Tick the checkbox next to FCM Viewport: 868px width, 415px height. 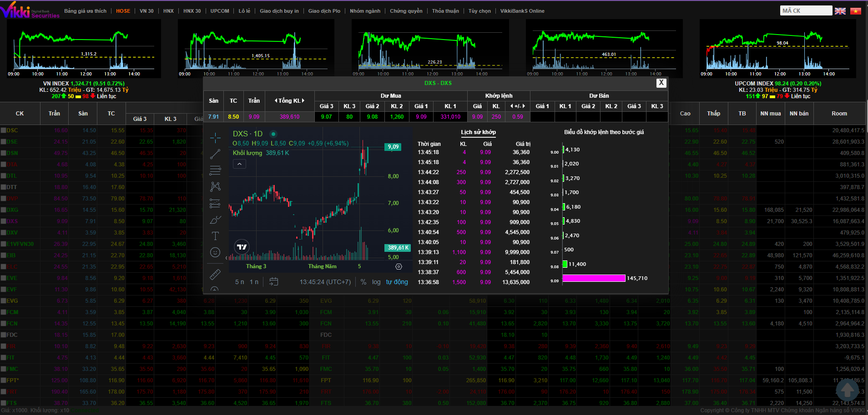pyautogui.click(x=3, y=312)
